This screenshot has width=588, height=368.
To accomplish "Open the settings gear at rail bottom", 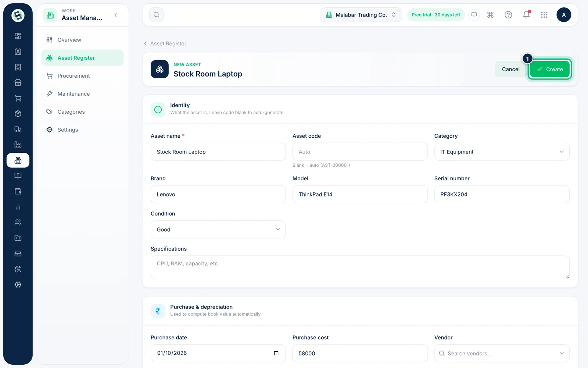I will click(18, 284).
